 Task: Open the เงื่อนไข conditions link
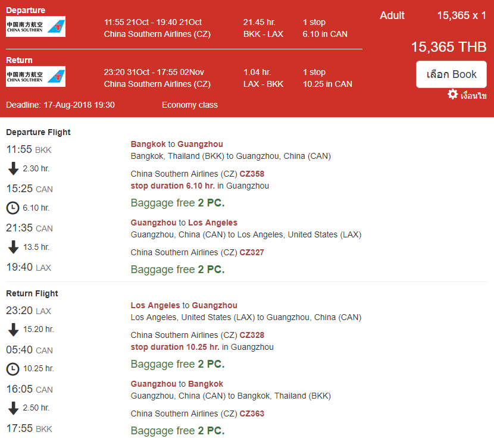pos(474,95)
